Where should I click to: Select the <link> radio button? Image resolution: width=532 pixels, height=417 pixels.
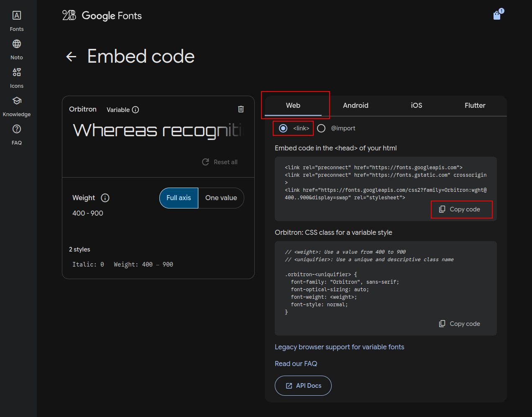[283, 128]
